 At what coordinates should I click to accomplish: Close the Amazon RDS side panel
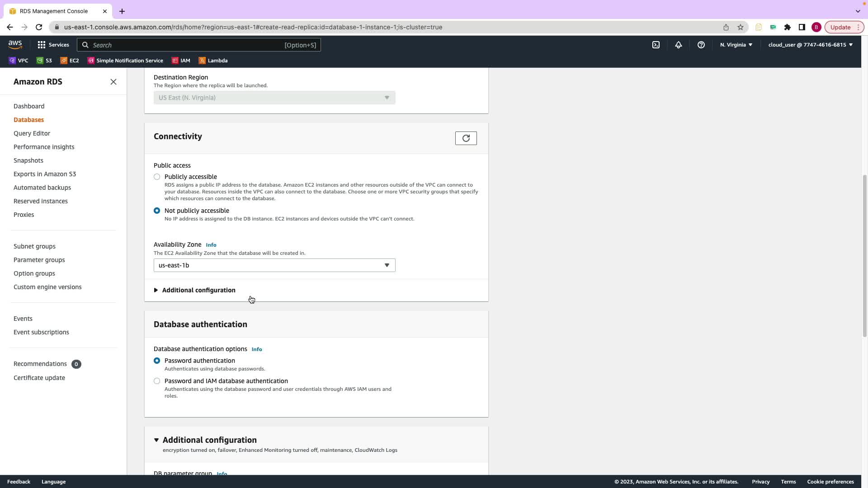click(113, 82)
